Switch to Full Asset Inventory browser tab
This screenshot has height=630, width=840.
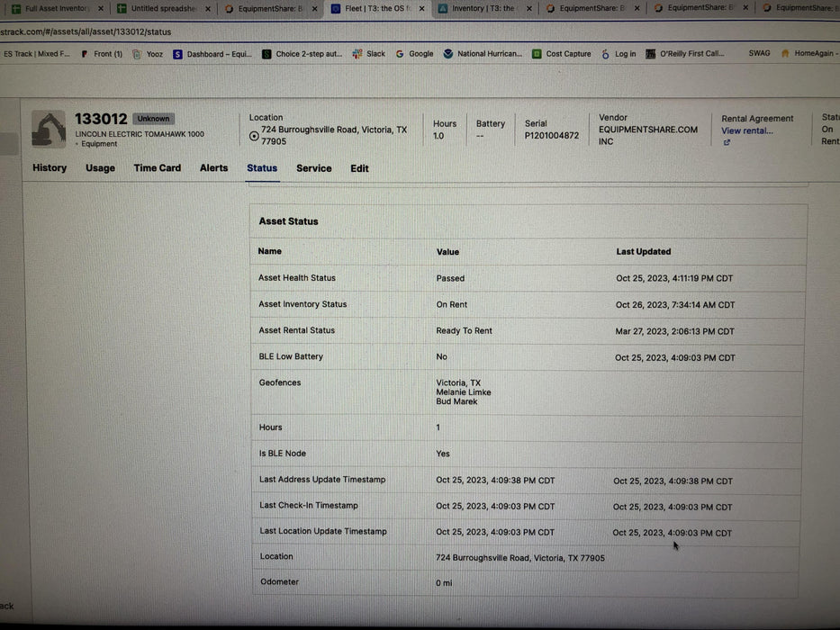tap(56, 9)
